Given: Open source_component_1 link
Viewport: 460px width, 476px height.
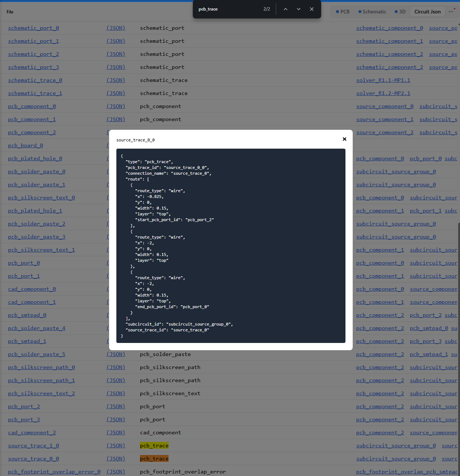Looking at the screenshot, I should point(385,119).
